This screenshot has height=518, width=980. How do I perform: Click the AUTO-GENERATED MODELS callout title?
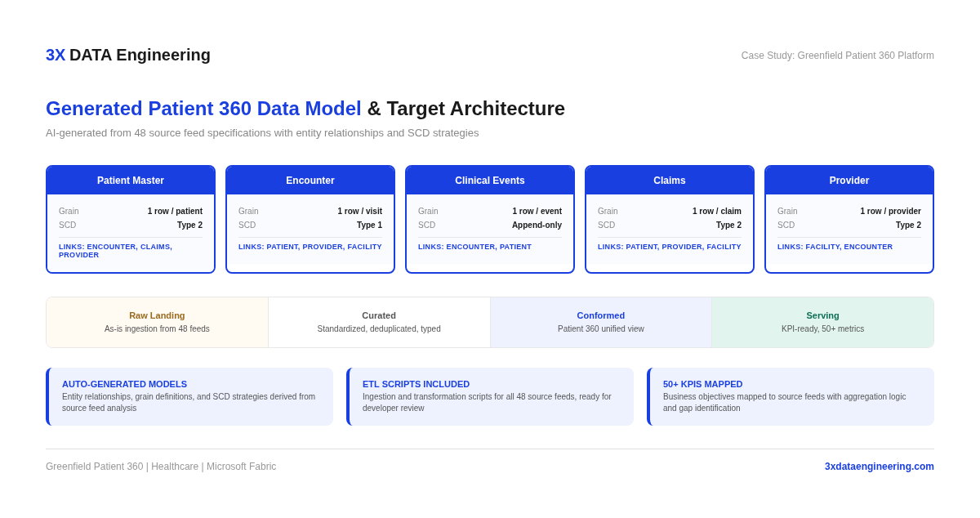click(x=124, y=384)
